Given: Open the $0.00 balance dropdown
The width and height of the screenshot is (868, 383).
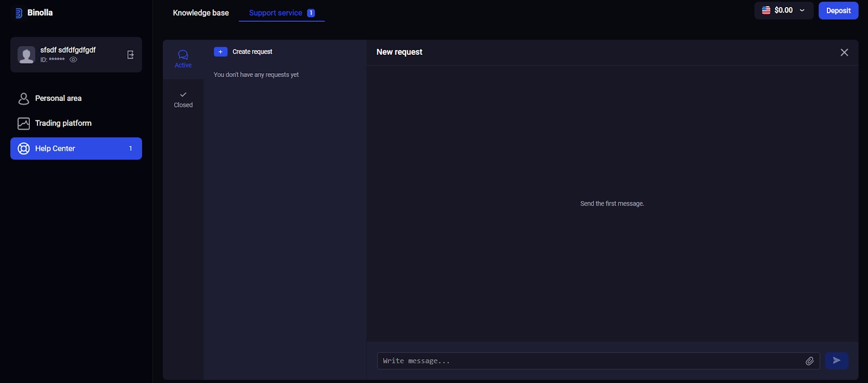Looking at the screenshot, I should [783, 10].
